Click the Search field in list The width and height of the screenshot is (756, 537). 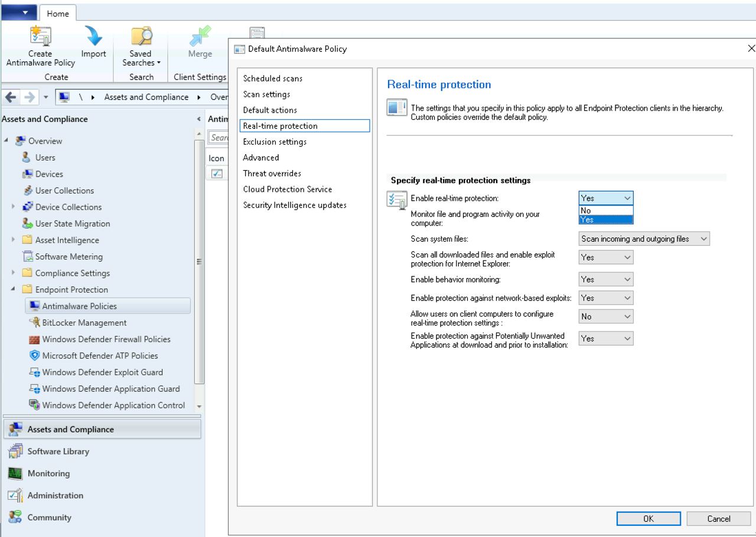219,137
